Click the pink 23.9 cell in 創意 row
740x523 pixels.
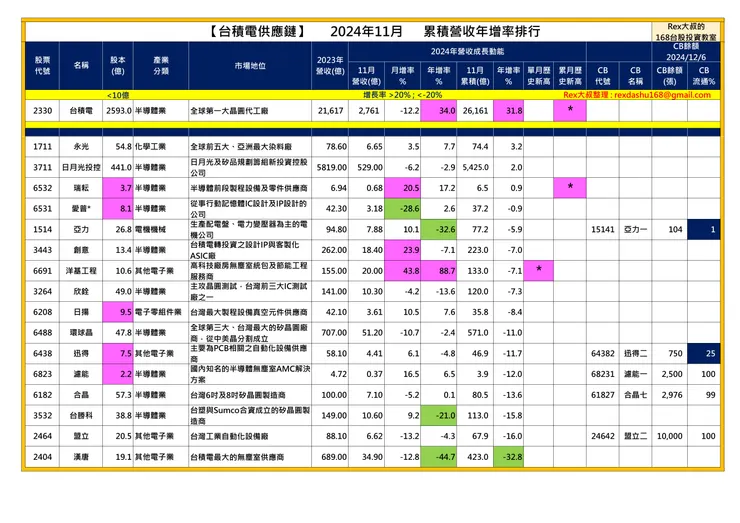403,250
